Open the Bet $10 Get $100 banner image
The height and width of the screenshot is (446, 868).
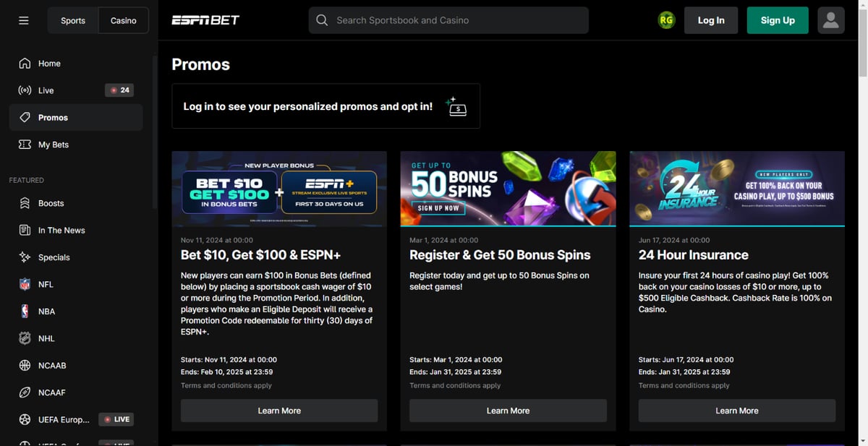click(x=279, y=189)
